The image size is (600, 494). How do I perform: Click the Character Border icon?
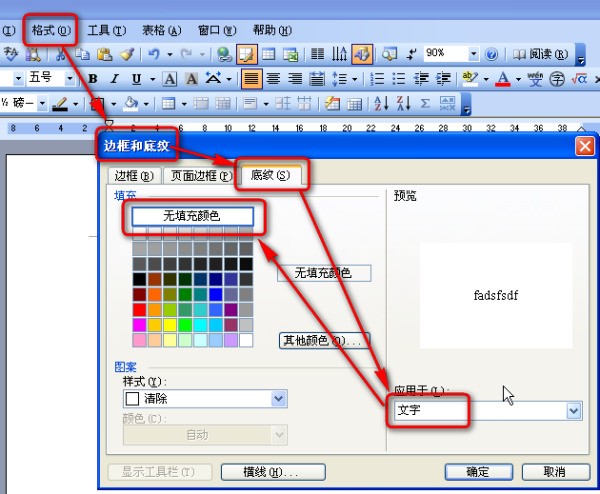click(170, 79)
